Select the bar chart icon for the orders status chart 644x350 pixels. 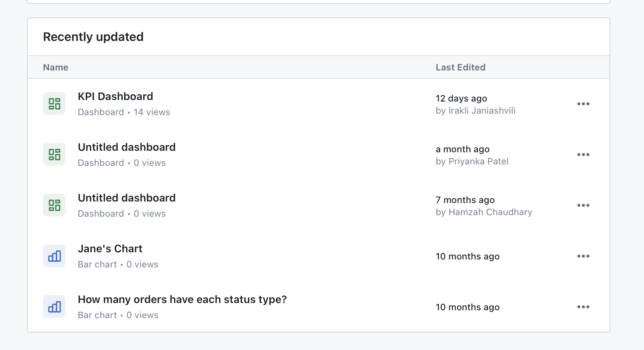click(x=54, y=306)
